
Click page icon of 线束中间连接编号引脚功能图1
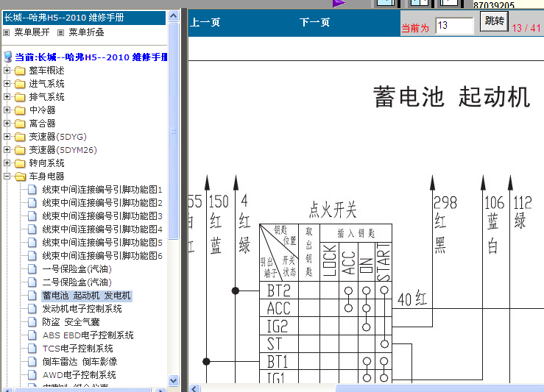pos(32,190)
